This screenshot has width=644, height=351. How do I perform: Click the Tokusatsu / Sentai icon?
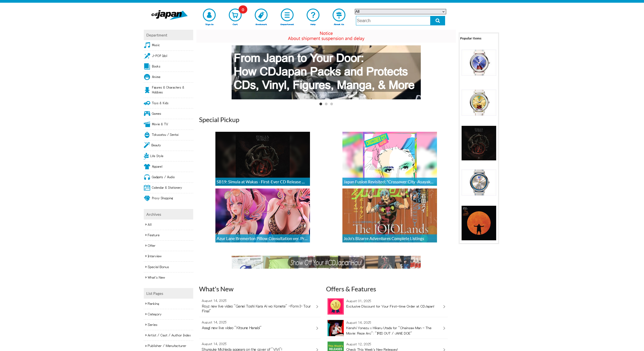[x=147, y=135]
